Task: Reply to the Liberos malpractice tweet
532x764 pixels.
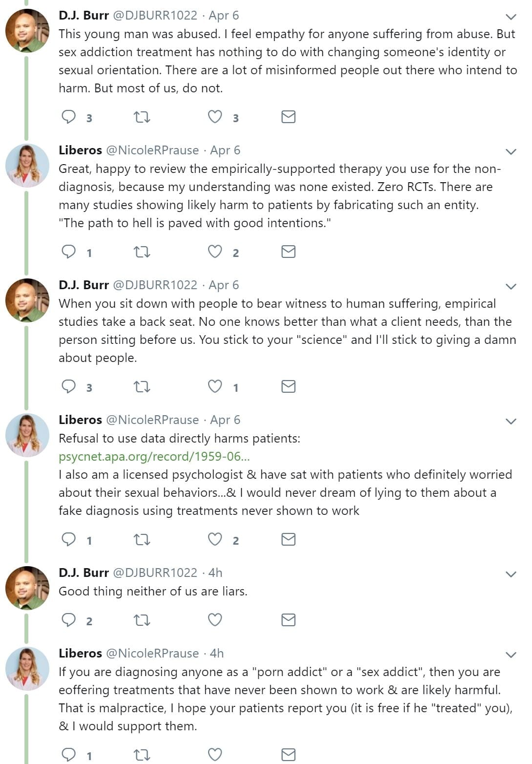Action: [x=69, y=754]
